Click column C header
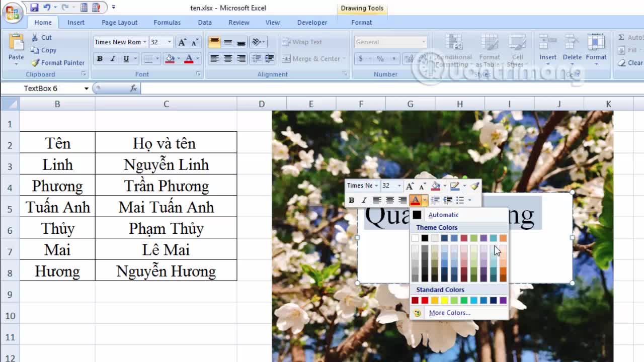This screenshot has height=362, width=644. coord(166,104)
